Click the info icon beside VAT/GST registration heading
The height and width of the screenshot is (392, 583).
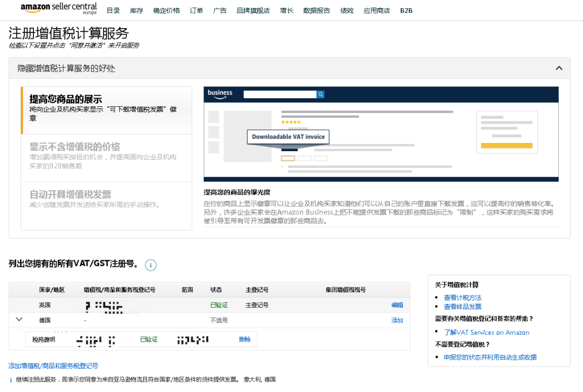[151, 265]
